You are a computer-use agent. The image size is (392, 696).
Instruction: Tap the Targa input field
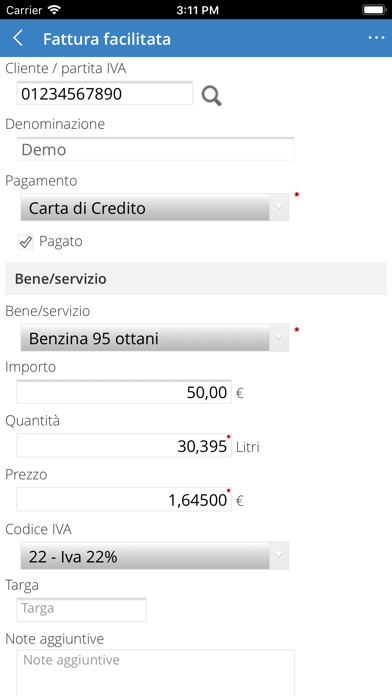(x=81, y=609)
